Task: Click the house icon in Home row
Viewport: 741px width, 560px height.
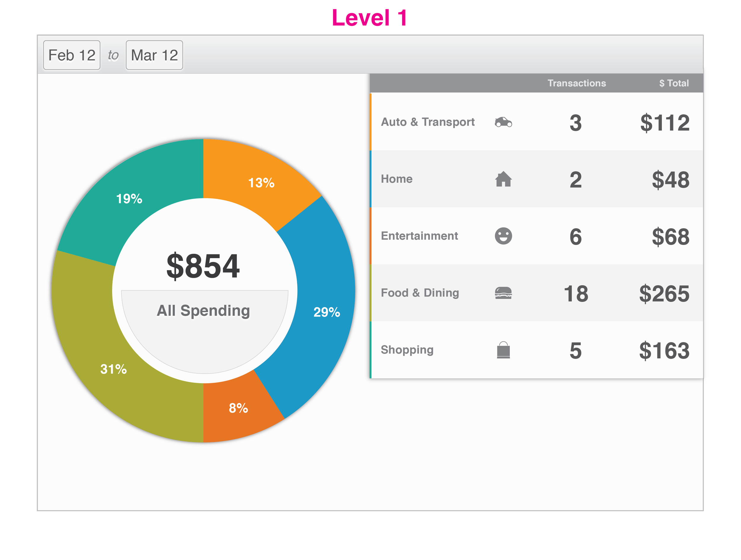Action: (x=503, y=179)
